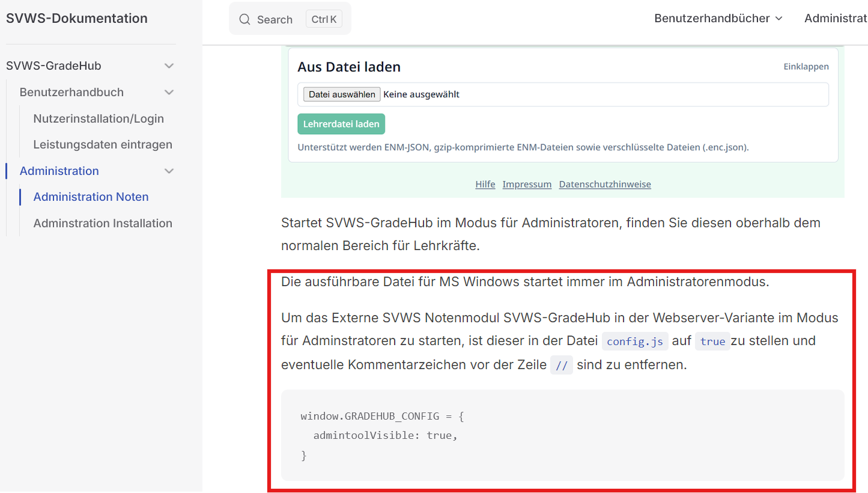Collapse the SVWS-GradeHub sidebar section
The image size is (868, 493).
click(x=169, y=66)
